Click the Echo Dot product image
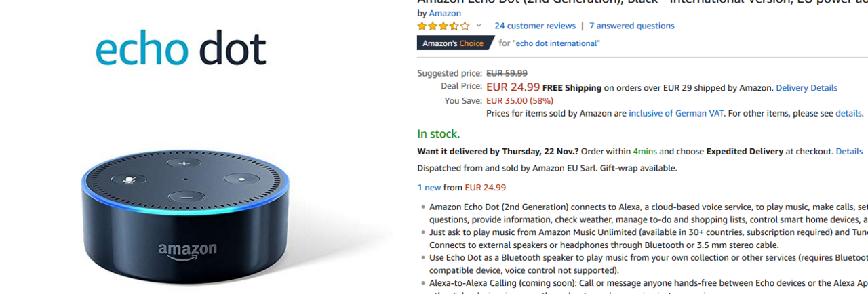Image resolution: width=868 pixels, height=294 pixels. tap(185, 217)
